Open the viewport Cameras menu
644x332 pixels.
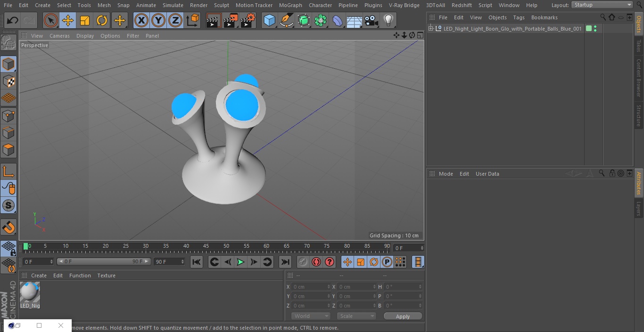click(59, 36)
